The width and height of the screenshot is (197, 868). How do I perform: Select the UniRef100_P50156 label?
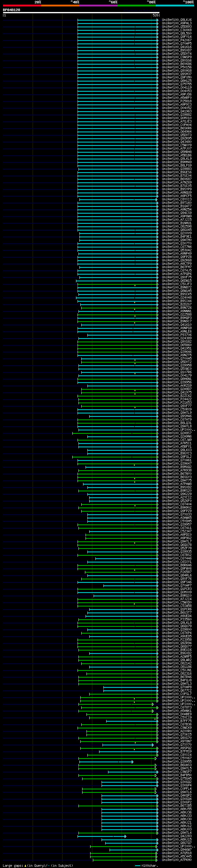(x=177, y=67)
